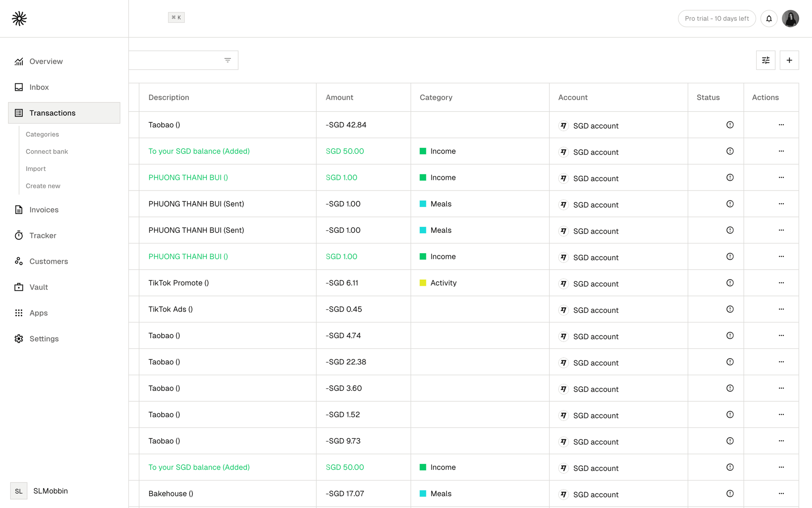The height and width of the screenshot is (508, 812).
Task: Go to Overview in sidebar
Action: click(x=46, y=61)
